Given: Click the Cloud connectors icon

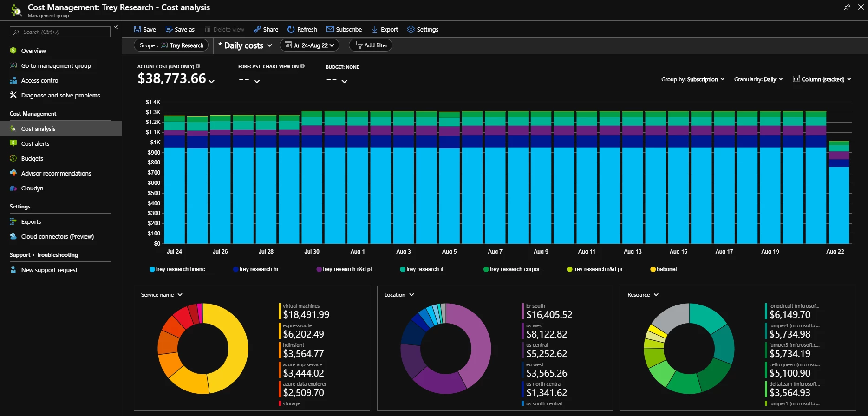Looking at the screenshot, I should pos(13,236).
